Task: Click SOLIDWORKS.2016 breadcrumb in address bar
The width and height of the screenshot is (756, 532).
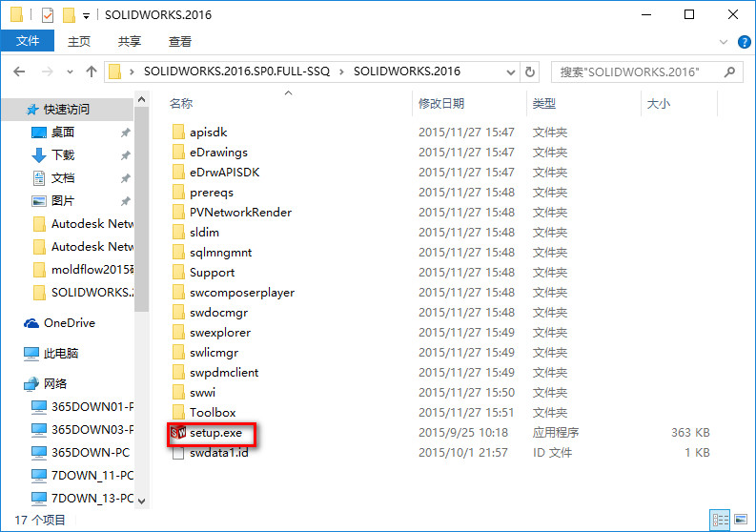Action: coord(407,72)
